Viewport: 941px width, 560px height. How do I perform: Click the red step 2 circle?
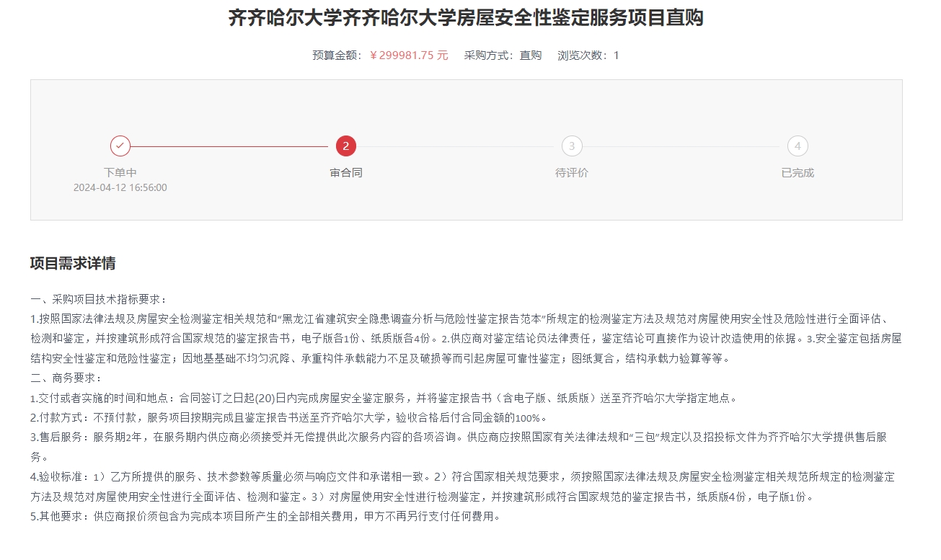(346, 146)
